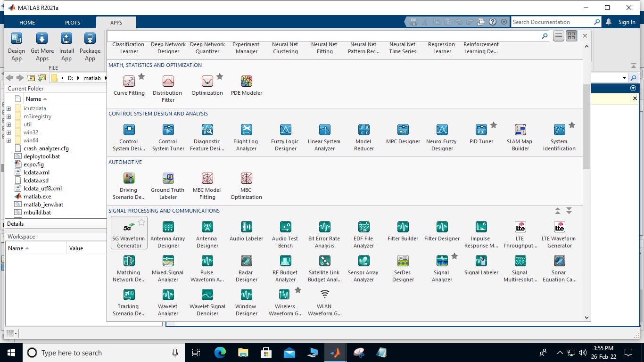Click the Install App button
This screenshot has height=362, width=644.
coord(66,47)
